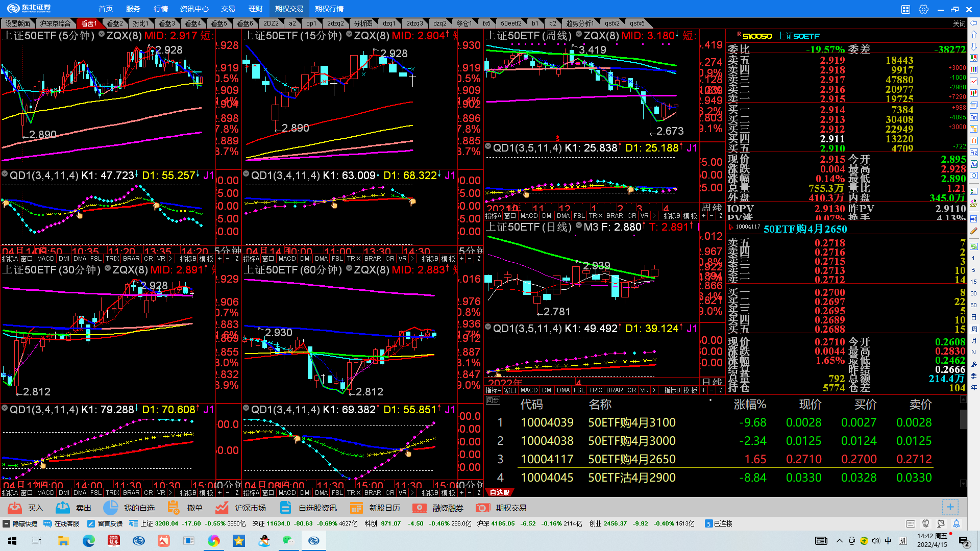
Task: Select the pencil drawing tool icon
Action: tap(974, 231)
